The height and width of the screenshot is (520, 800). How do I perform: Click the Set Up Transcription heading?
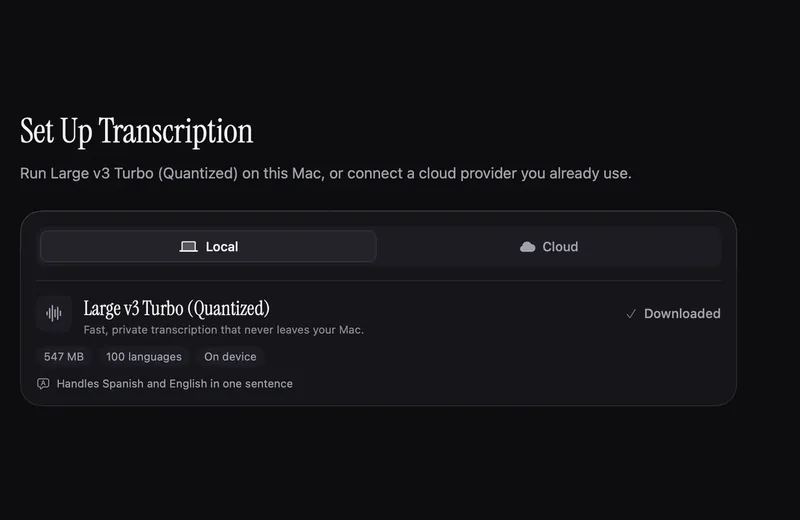coord(136,132)
